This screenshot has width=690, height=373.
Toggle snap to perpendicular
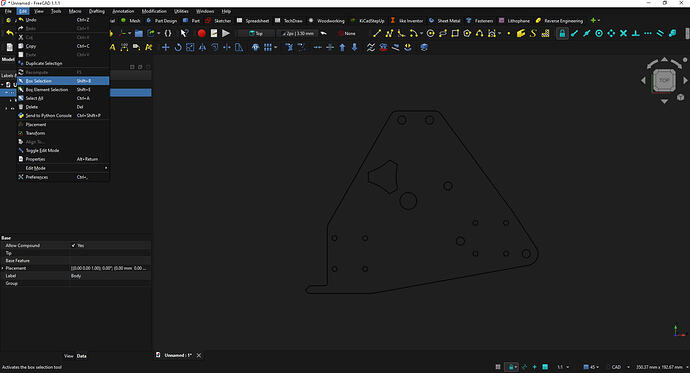pos(636,33)
